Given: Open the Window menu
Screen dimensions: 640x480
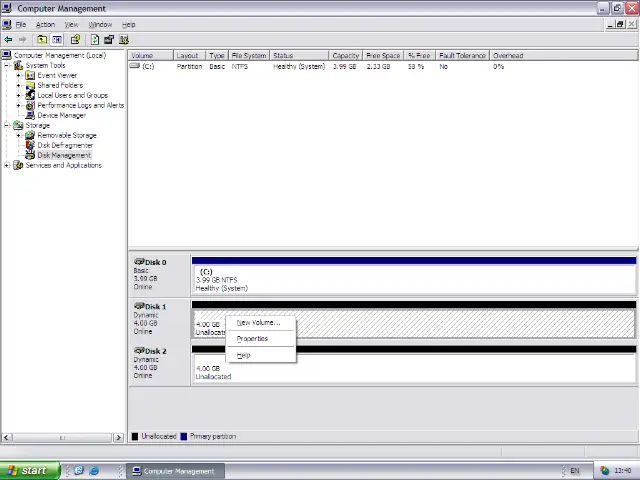Looking at the screenshot, I should [100, 24].
